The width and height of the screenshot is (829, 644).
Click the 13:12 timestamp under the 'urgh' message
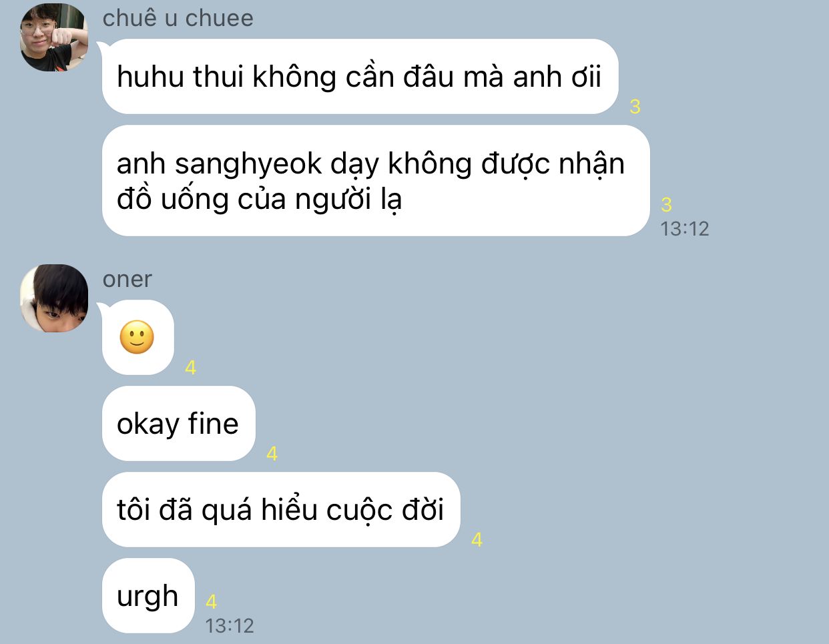coord(230,626)
